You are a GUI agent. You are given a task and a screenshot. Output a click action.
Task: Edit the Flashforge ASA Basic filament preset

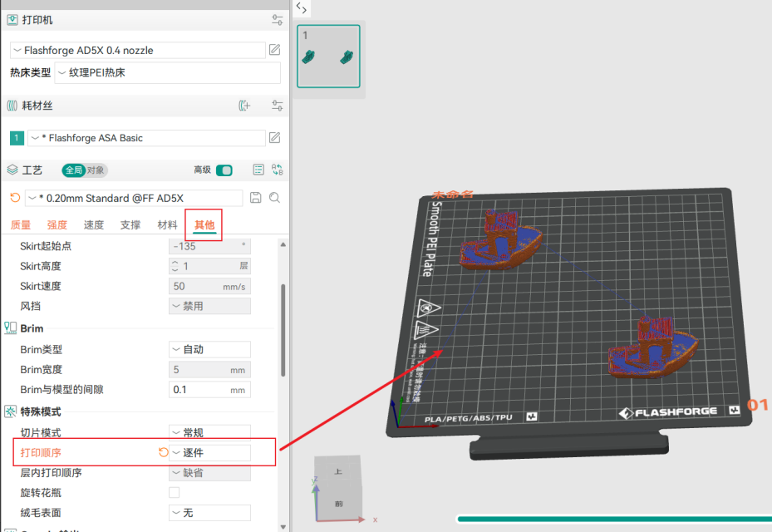[275, 138]
